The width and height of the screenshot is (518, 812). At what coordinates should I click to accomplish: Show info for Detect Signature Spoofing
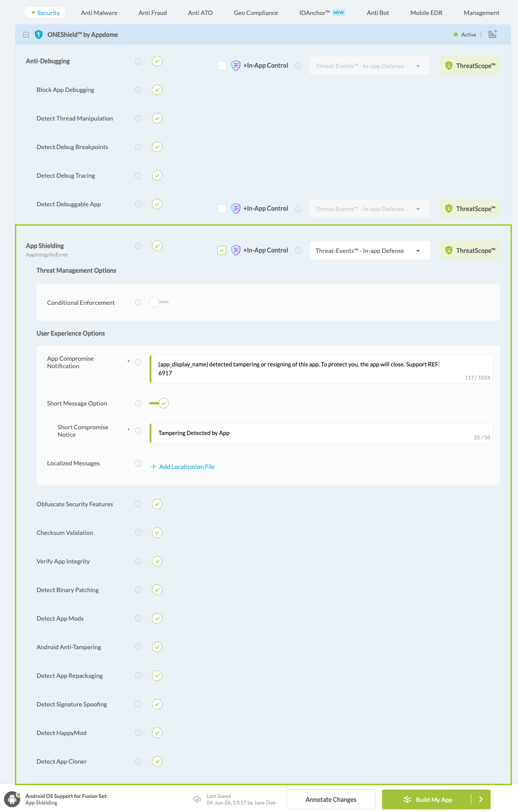click(x=138, y=704)
